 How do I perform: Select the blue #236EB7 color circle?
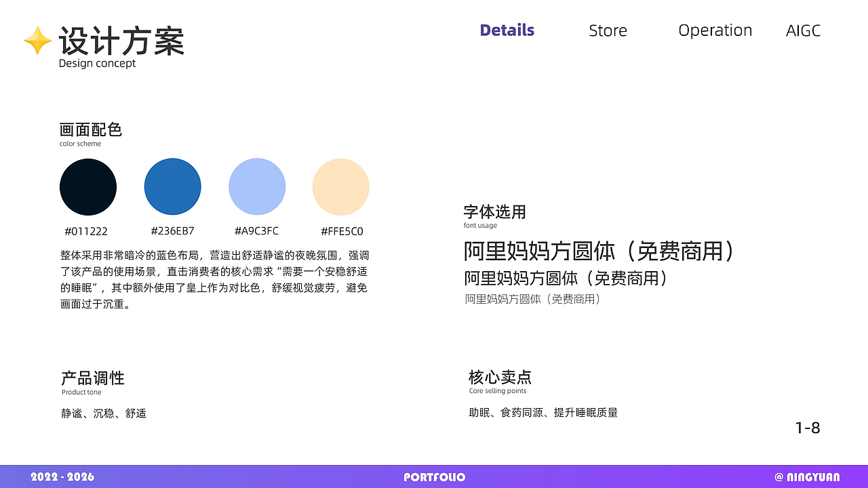(x=173, y=187)
